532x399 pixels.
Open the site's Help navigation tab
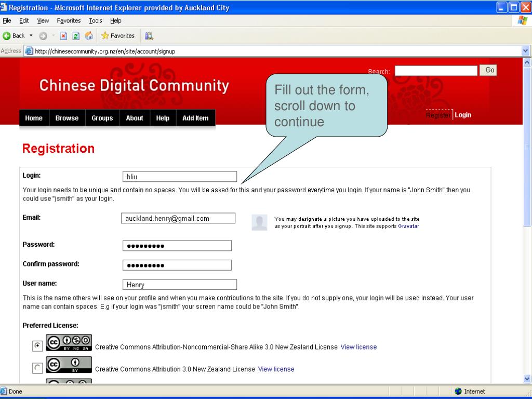pyautogui.click(x=163, y=118)
